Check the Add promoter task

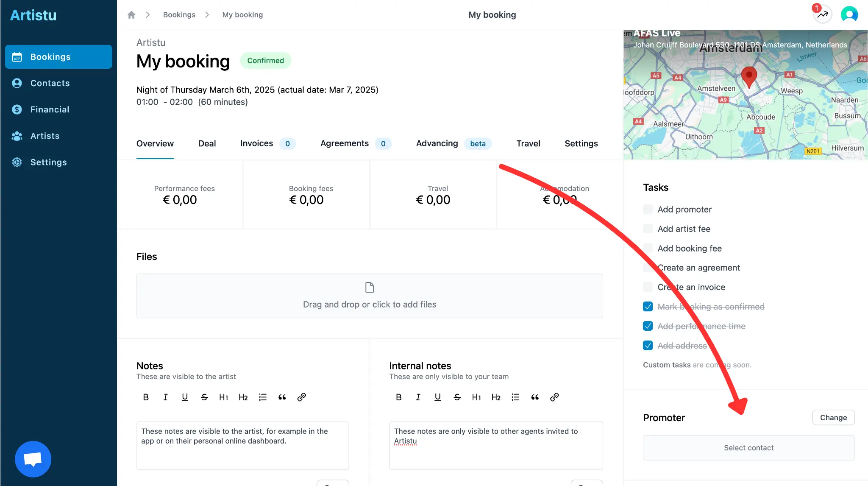click(648, 209)
